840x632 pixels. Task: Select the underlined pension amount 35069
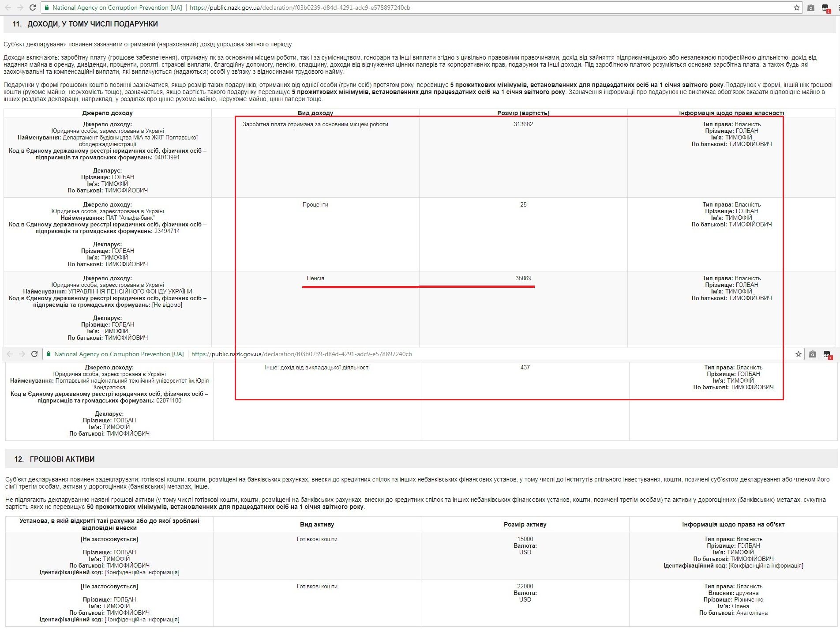click(x=523, y=278)
